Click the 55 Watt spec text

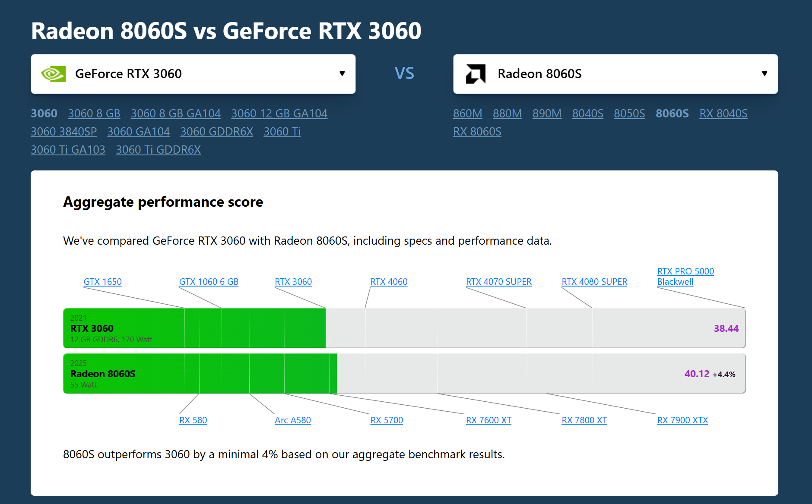coord(83,385)
